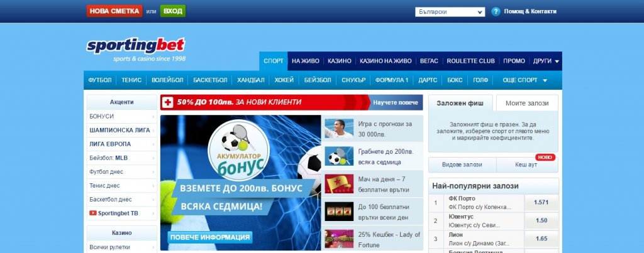Open the НА ЖИВО section
This screenshot has width=644, height=253.
pyautogui.click(x=305, y=61)
